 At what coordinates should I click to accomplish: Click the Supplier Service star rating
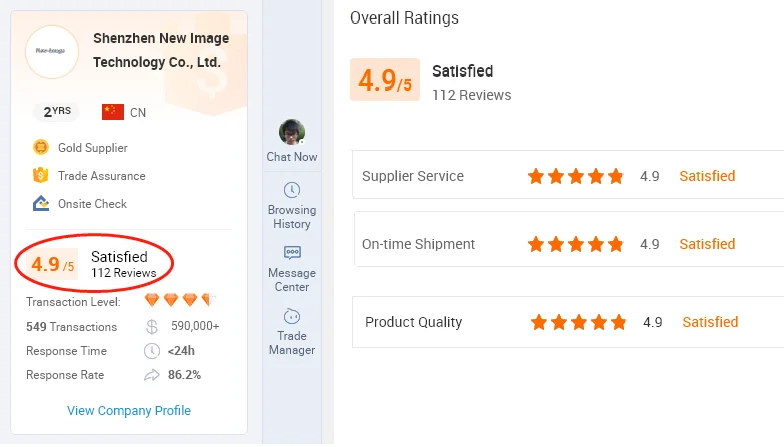575,176
